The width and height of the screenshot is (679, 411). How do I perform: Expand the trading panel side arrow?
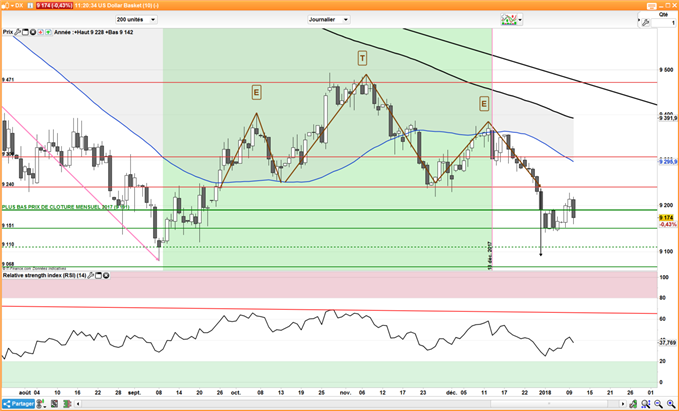[639, 19]
